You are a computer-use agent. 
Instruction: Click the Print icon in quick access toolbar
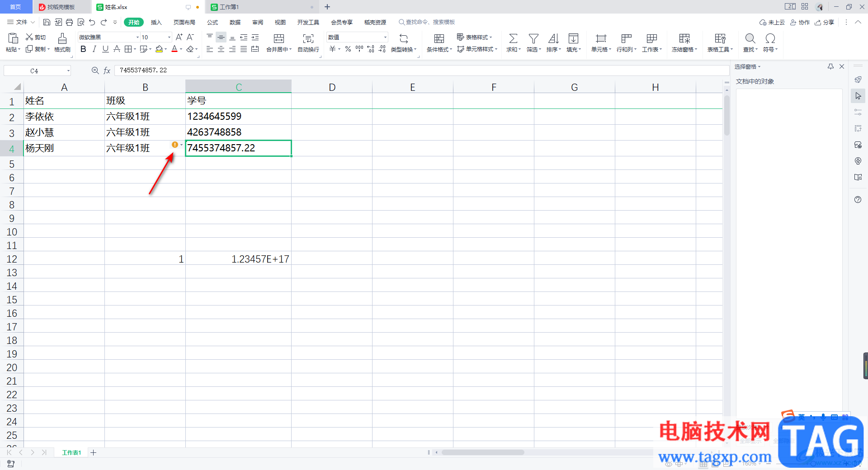click(x=69, y=22)
